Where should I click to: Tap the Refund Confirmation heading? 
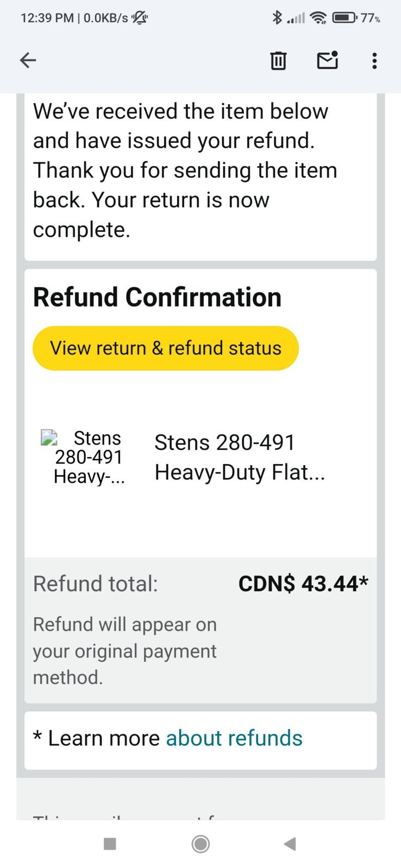157,297
